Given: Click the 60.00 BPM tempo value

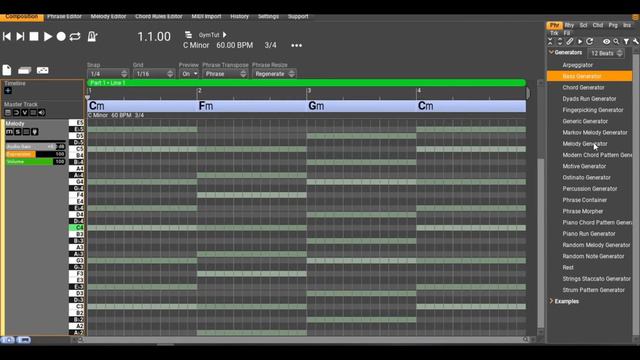Looking at the screenshot, I should [235, 45].
